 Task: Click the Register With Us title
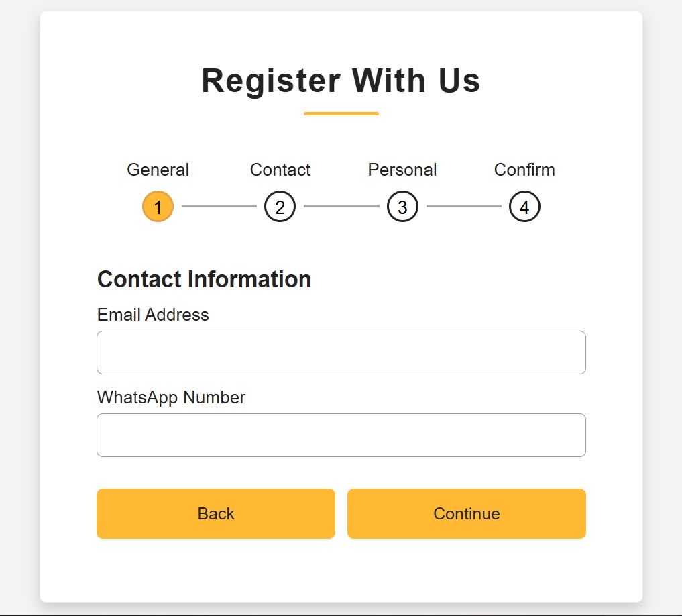pos(341,81)
